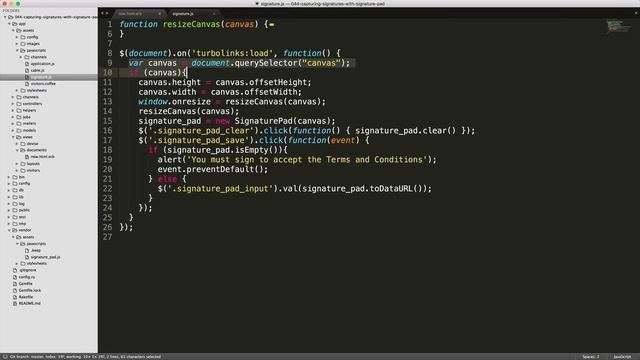Click the models folder icon
The width and height of the screenshot is (640, 360).
point(19,130)
